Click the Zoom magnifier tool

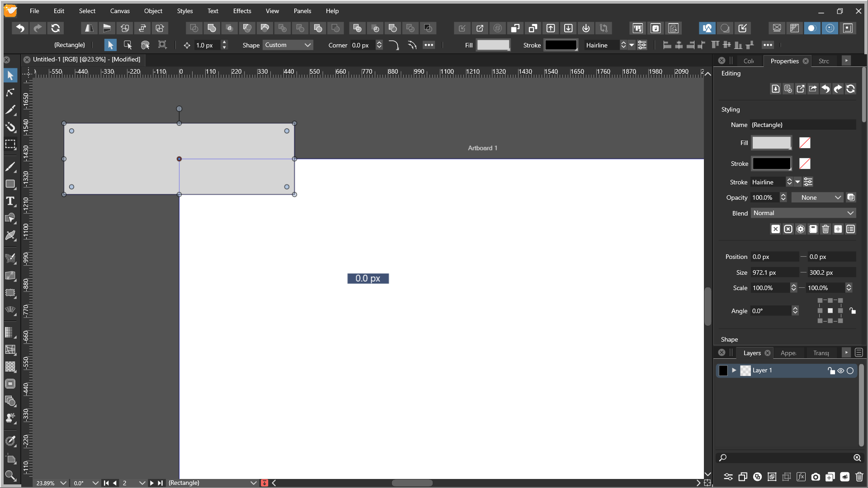(10, 475)
